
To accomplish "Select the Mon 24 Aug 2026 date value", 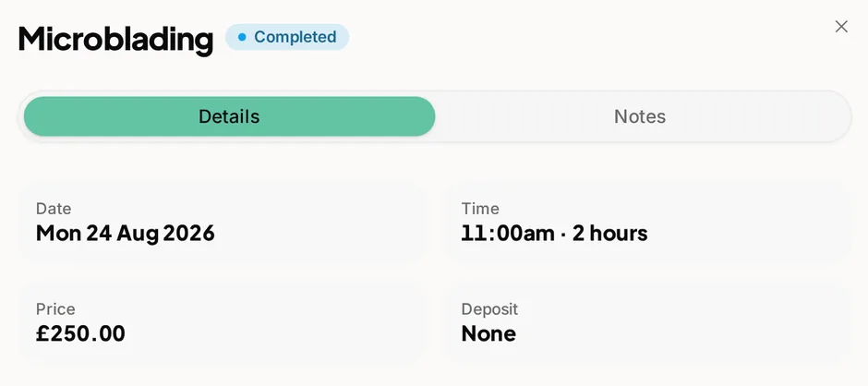I will [125, 233].
